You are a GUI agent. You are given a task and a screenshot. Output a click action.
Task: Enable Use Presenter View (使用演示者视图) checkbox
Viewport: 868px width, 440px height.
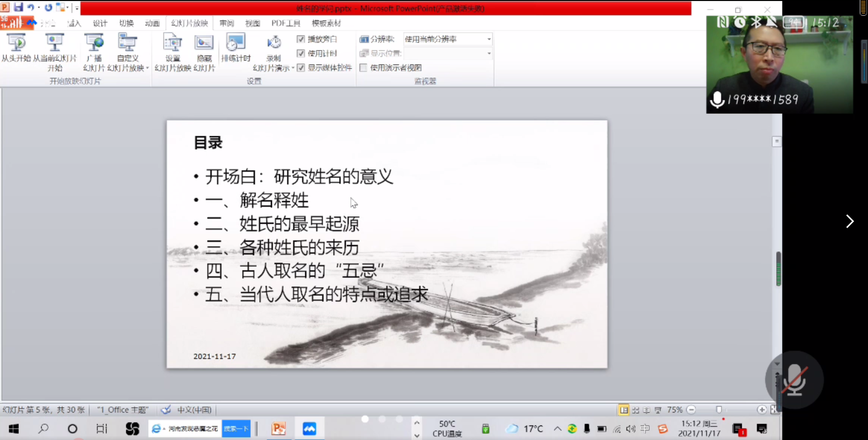tap(363, 68)
